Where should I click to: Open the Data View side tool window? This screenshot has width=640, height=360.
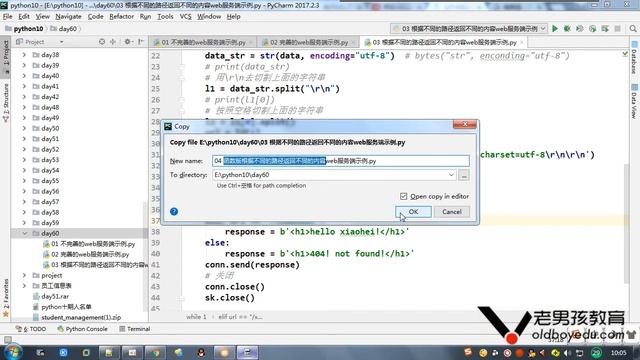click(634, 101)
